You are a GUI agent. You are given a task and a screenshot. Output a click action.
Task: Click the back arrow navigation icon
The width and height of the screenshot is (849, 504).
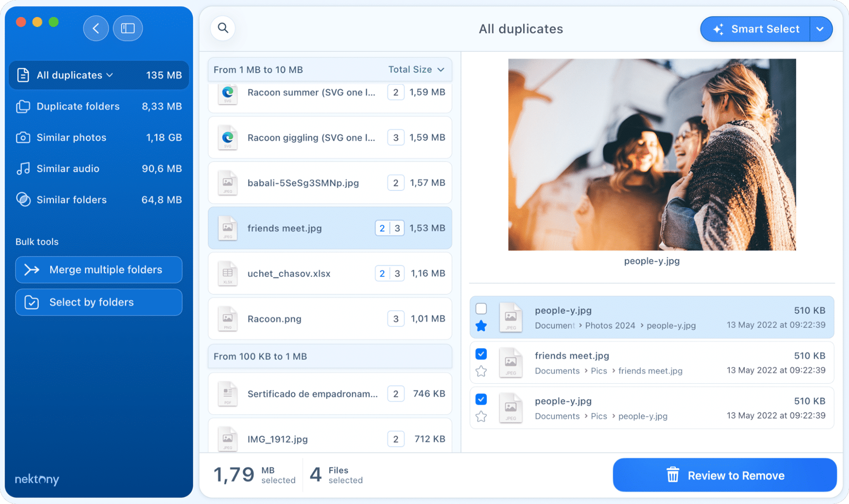pyautogui.click(x=96, y=28)
